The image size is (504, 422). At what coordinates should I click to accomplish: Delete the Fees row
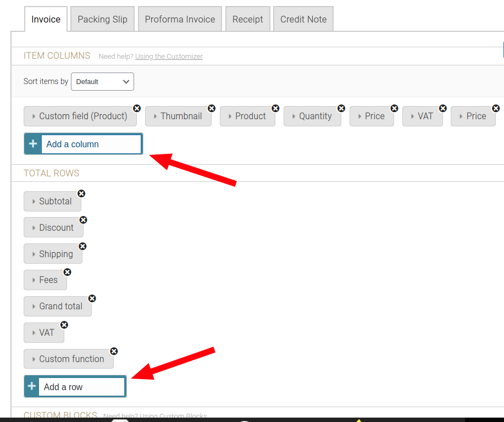(x=67, y=272)
